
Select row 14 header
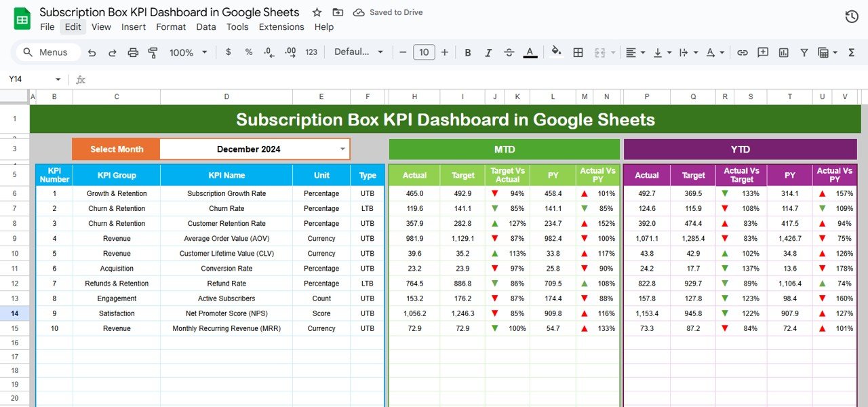tap(15, 313)
